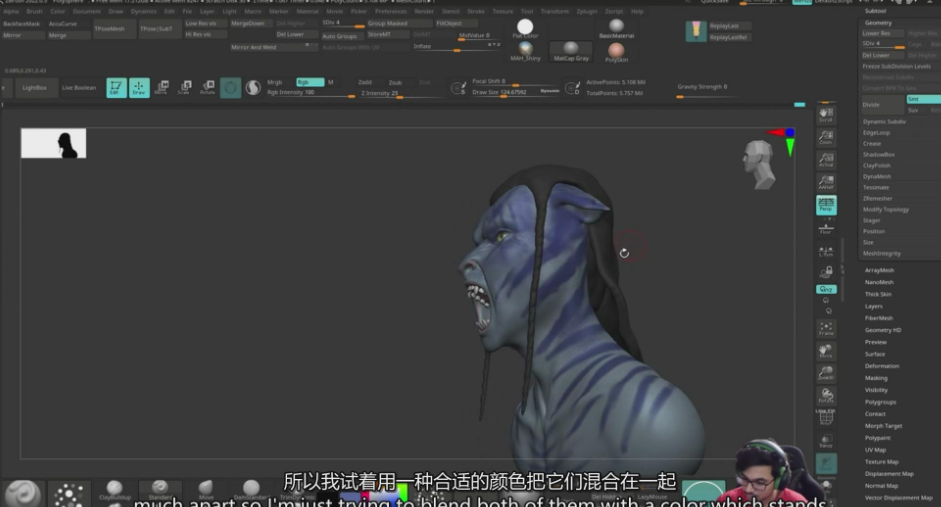Collapse the Geometry section header

[878, 23]
